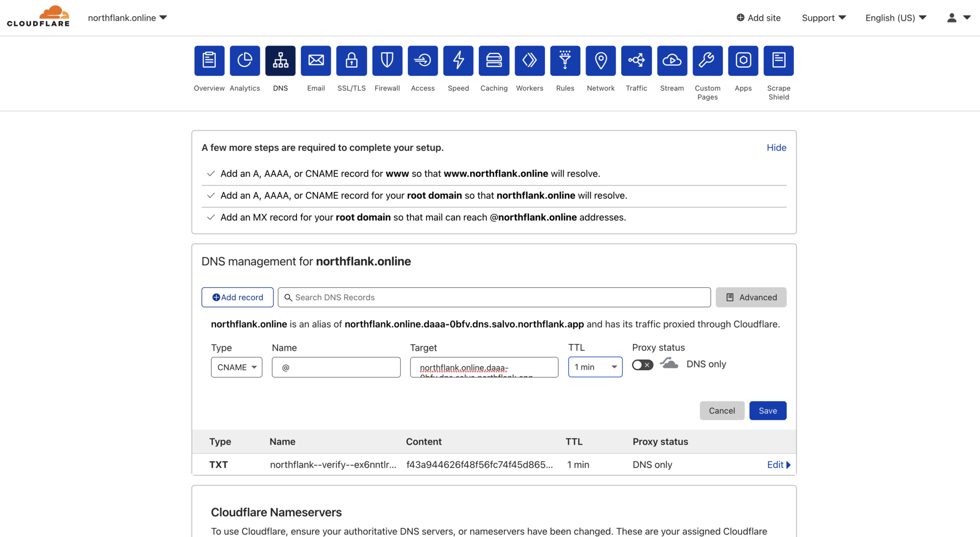Open the user account dropdown
Screen dimensions: 980x537
(x=959, y=18)
